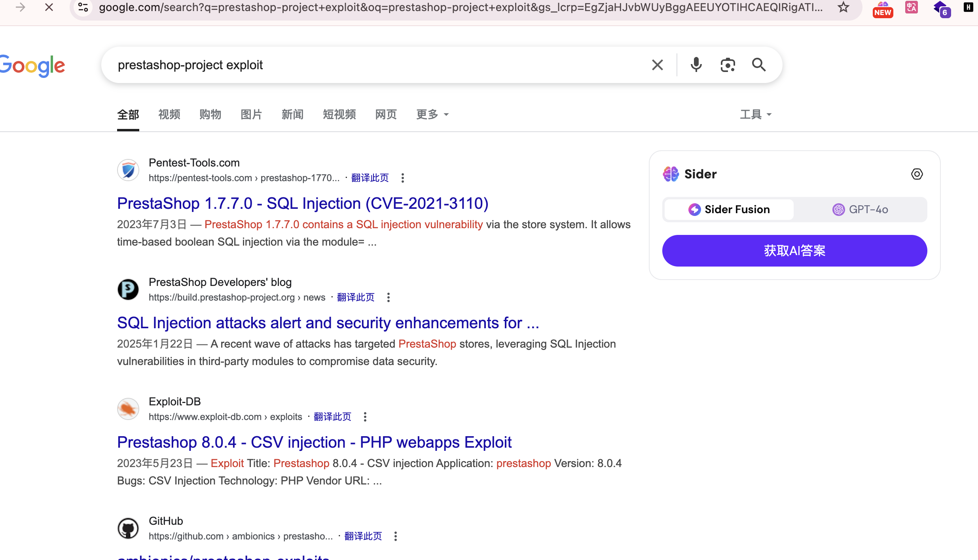The image size is (978, 560).
Task: Open the Exploit-DB result options menu
Action: [x=365, y=417]
